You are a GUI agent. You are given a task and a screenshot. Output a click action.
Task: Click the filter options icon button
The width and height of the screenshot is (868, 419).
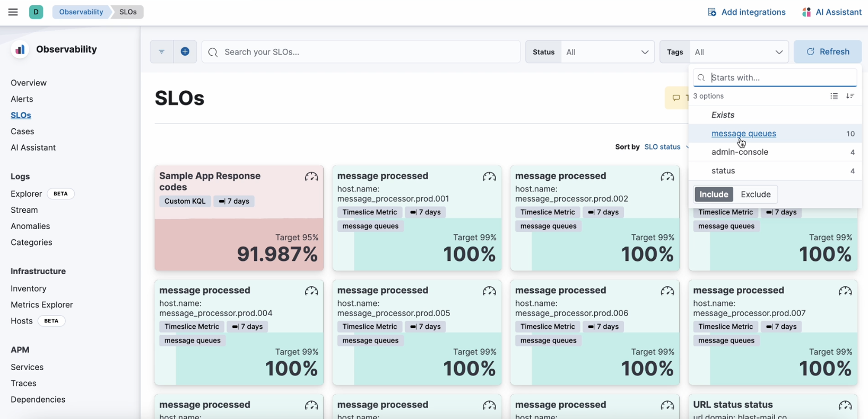click(162, 52)
